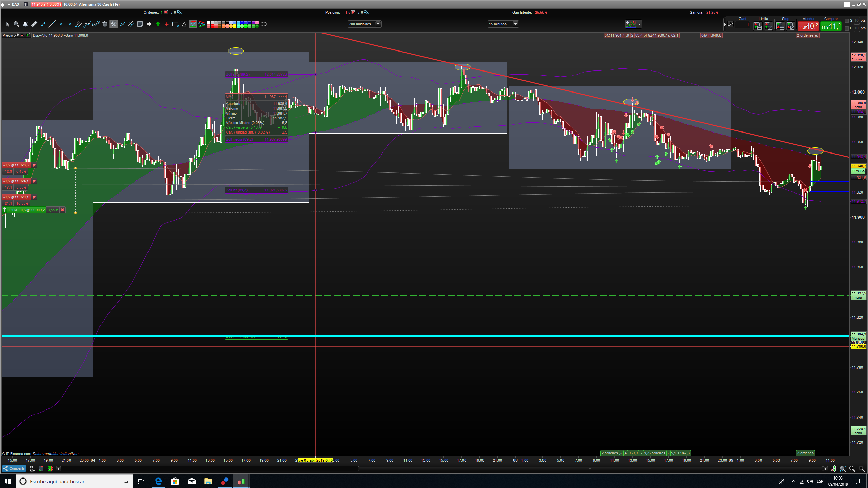Click the red Vender price button
Viewport: 868px width, 488px height.
click(808, 26)
